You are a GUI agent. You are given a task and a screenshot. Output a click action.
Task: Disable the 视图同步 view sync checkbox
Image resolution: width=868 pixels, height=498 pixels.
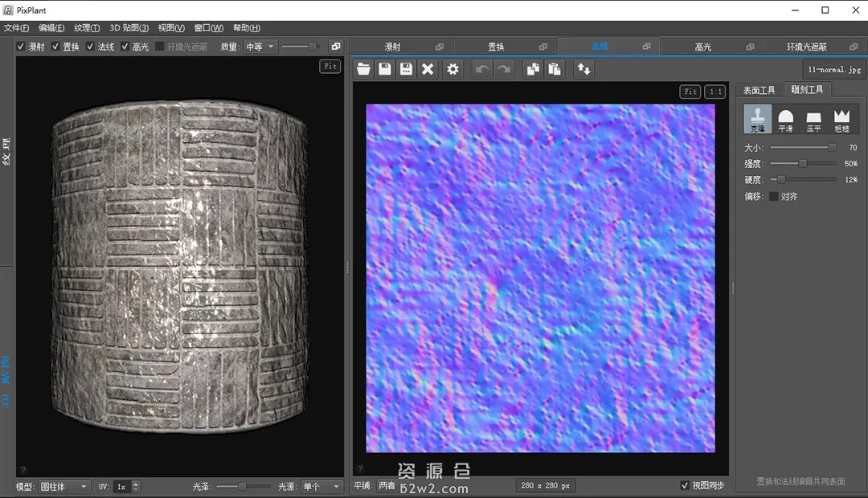[x=685, y=485]
